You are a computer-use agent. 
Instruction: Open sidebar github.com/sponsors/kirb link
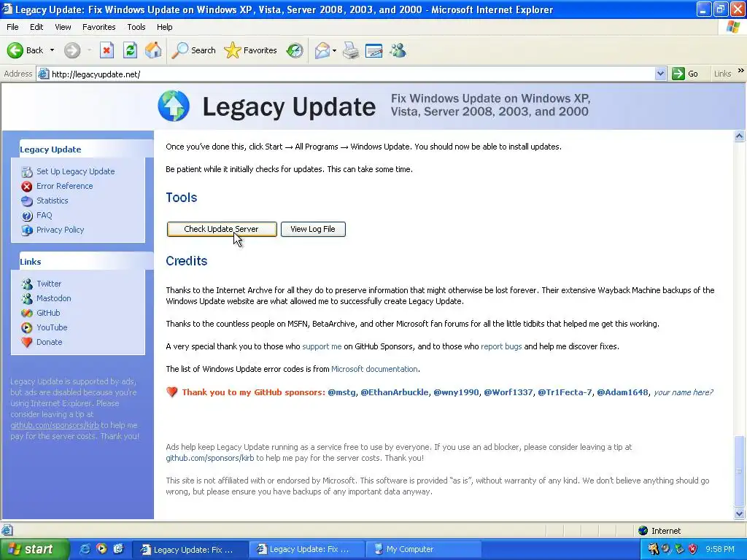click(55, 425)
